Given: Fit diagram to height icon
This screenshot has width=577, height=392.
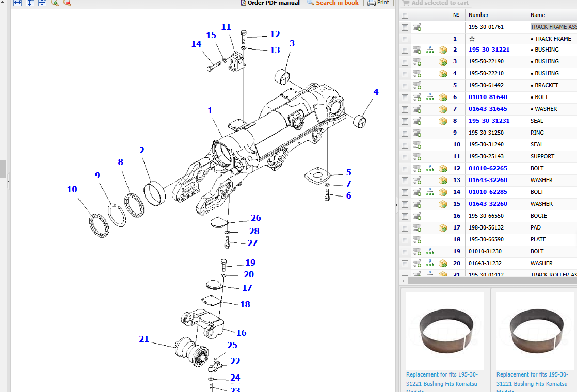Looking at the screenshot, I should (x=30, y=3).
